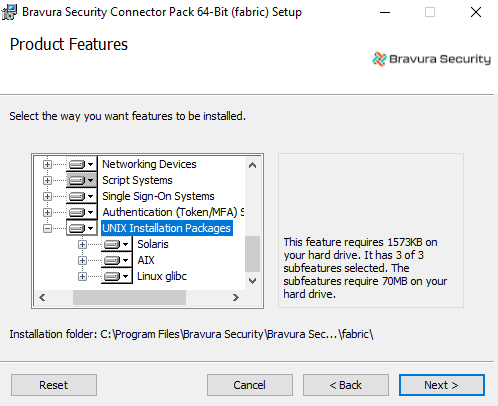Open the Networking Devices feature drive icon dropdown
The width and height of the screenshot is (498, 406).
pos(82,164)
